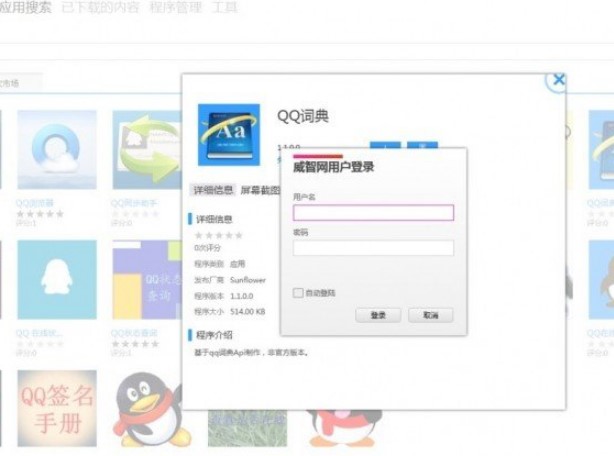Enable the auto-login checkbox
Viewport: 614px width, 456px height.
pyautogui.click(x=298, y=293)
